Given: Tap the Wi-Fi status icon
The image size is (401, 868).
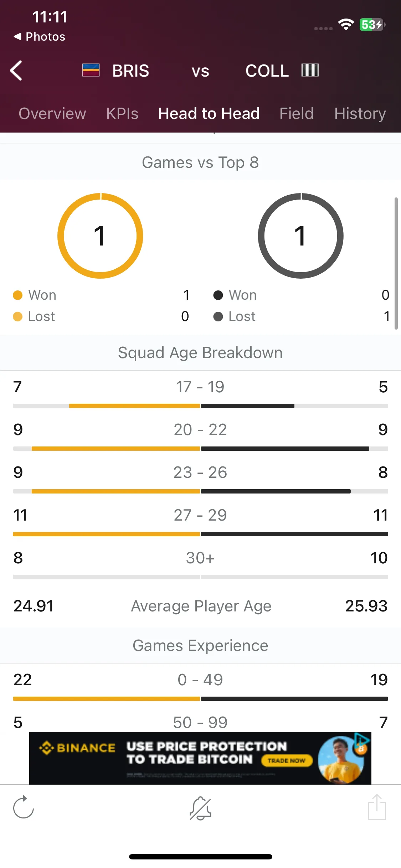Looking at the screenshot, I should click(x=346, y=24).
